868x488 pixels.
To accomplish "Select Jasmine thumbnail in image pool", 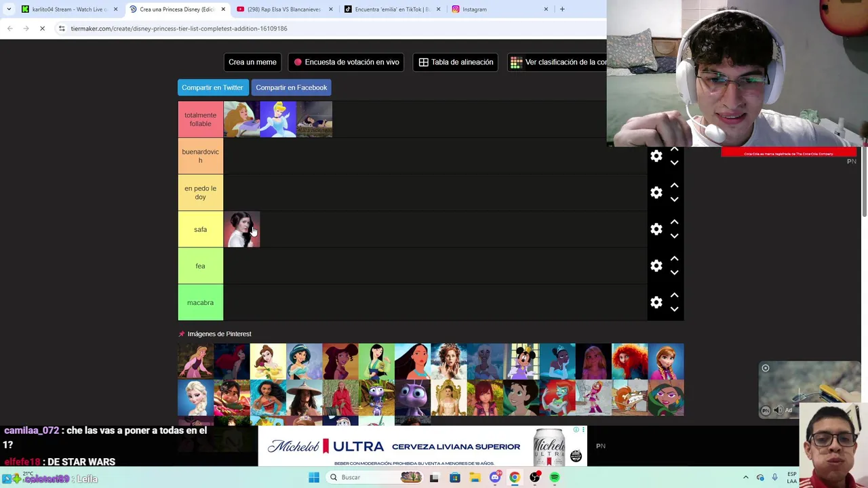I will click(304, 361).
